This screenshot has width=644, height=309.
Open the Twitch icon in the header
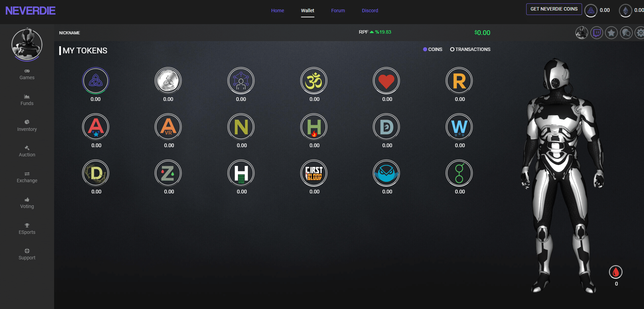(597, 33)
